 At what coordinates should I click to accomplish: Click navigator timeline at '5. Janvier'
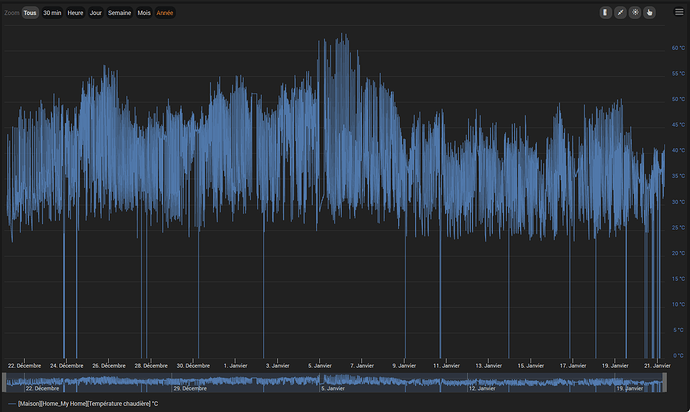coord(333,388)
